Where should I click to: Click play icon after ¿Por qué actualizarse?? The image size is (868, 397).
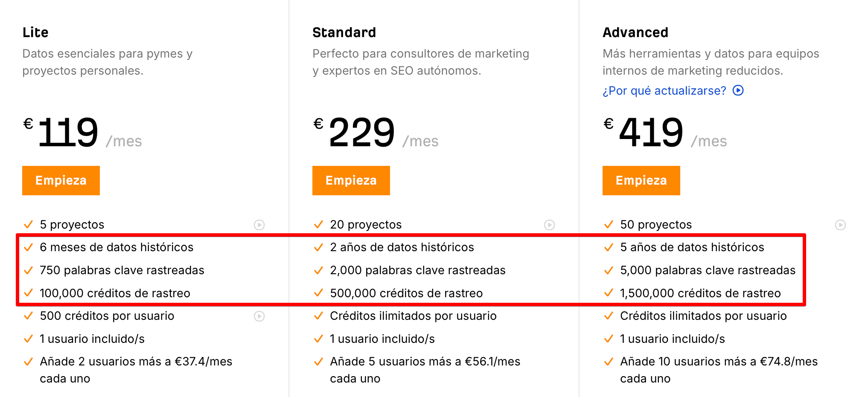tap(738, 90)
